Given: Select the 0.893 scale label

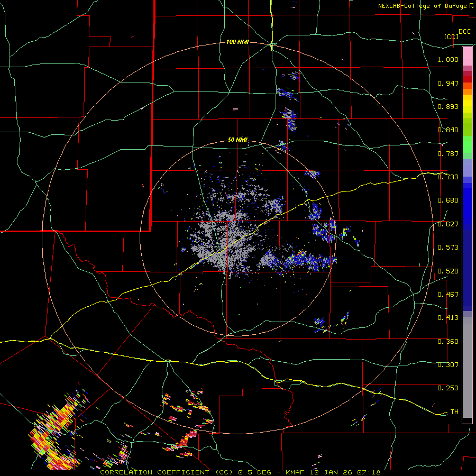Looking at the screenshot, I should pyautogui.click(x=448, y=106).
